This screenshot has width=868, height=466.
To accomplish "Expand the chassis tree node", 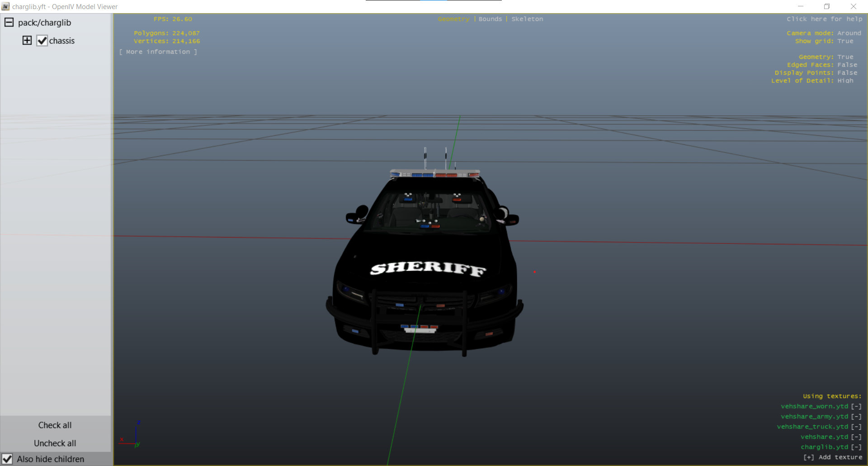I will point(27,40).
